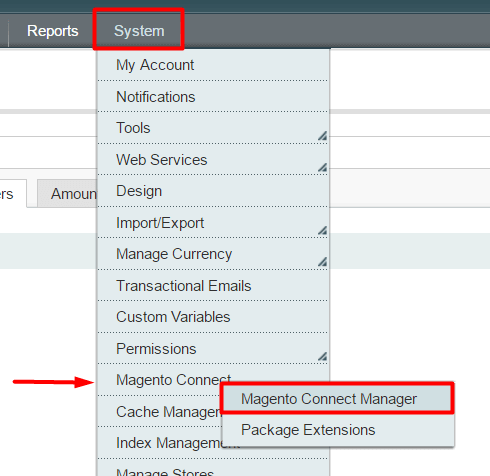The width and height of the screenshot is (490, 476).
Task: Open Transactional Emails
Action: (213, 286)
